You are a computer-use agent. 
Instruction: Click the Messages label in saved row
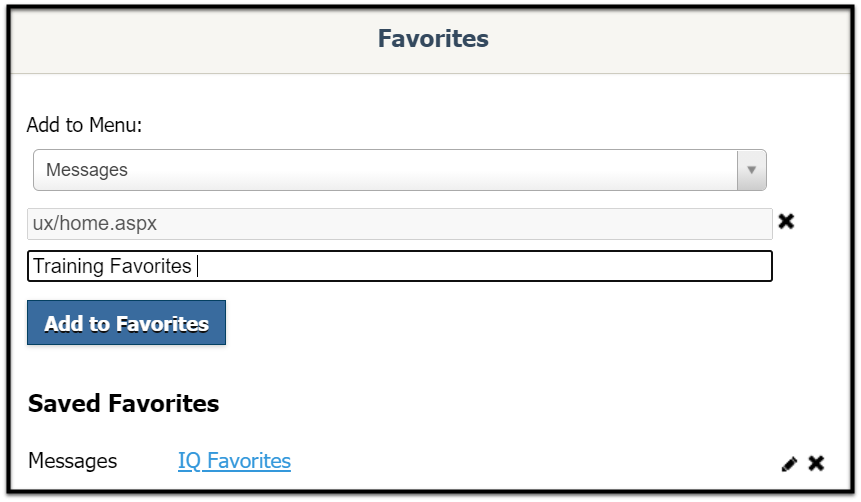[x=72, y=461]
